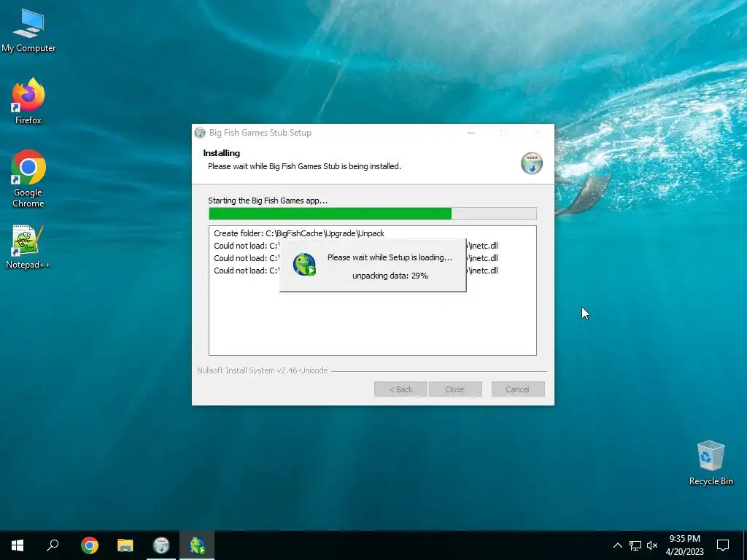Click the installer icon in the setup header
The width and height of the screenshot is (747, 560).
(x=532, y=163)
